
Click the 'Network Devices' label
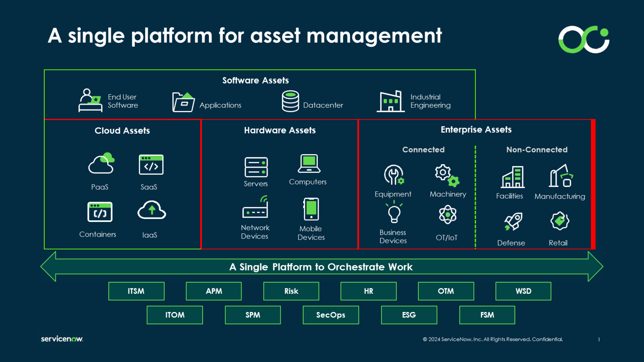tap(255, 232)
